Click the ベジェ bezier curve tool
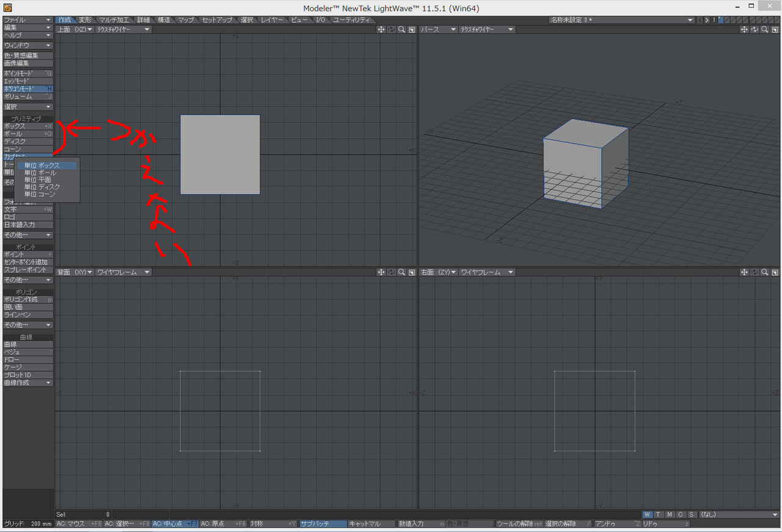Screen dimensions: 782x532 (x=28, y=352)
